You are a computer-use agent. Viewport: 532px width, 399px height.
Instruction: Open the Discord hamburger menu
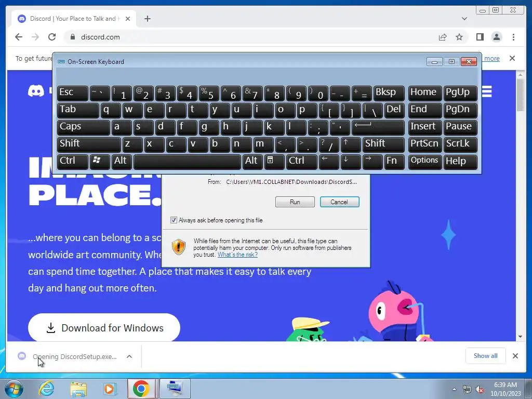487,91
